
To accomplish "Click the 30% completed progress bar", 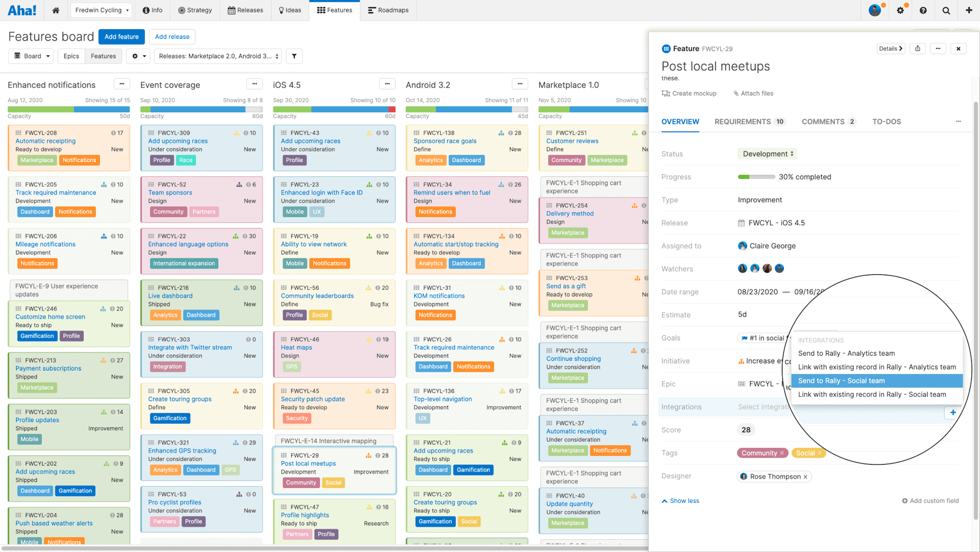I will click(x=756, y=177).
